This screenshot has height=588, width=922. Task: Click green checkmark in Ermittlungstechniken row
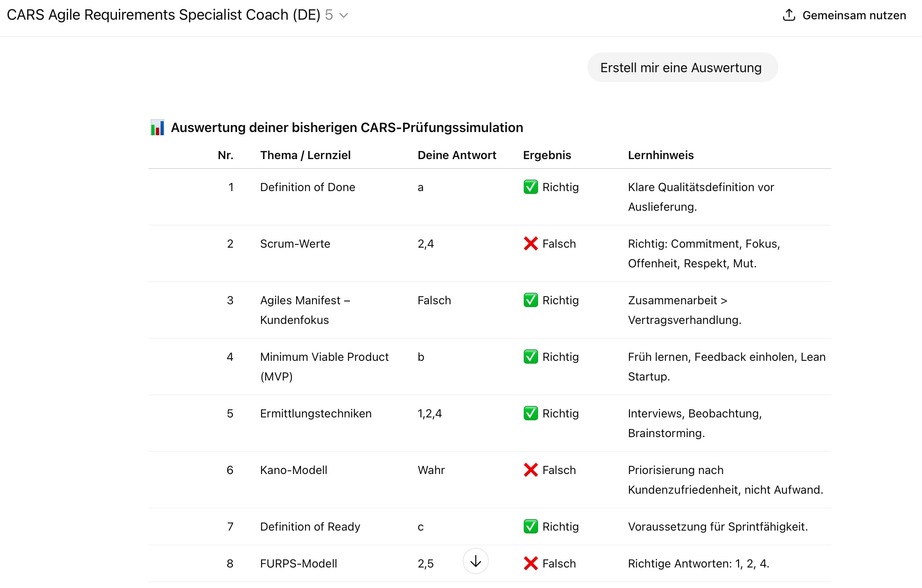click(x=531, y=413)
